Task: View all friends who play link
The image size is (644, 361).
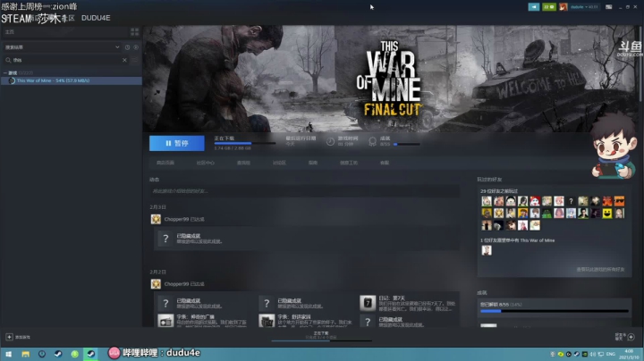Action: [600, 270]
